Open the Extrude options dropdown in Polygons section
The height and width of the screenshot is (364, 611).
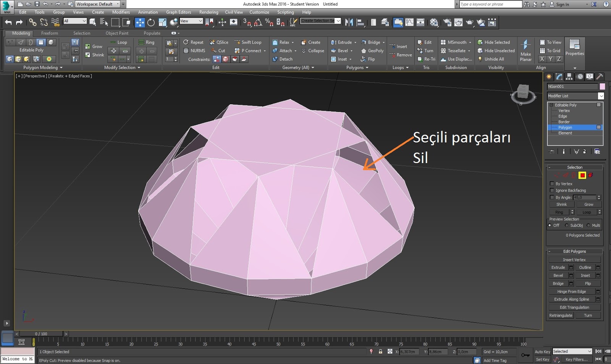point(354,42)
